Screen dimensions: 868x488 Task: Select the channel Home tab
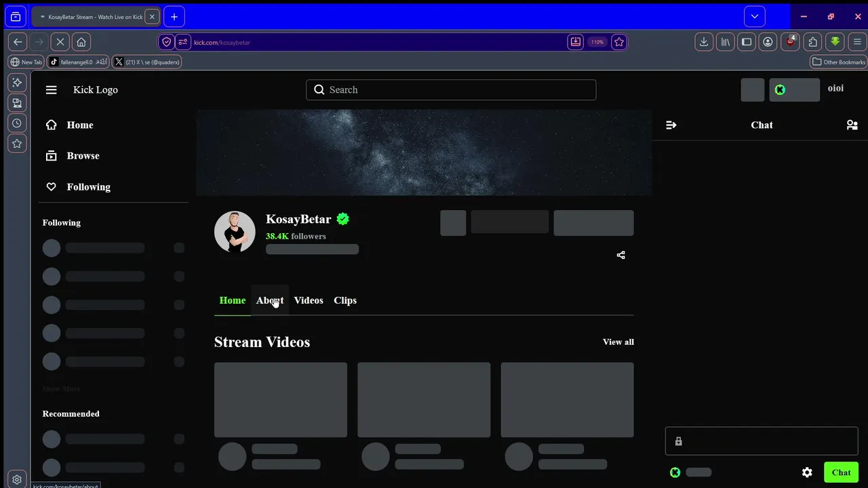pos(233,300)
